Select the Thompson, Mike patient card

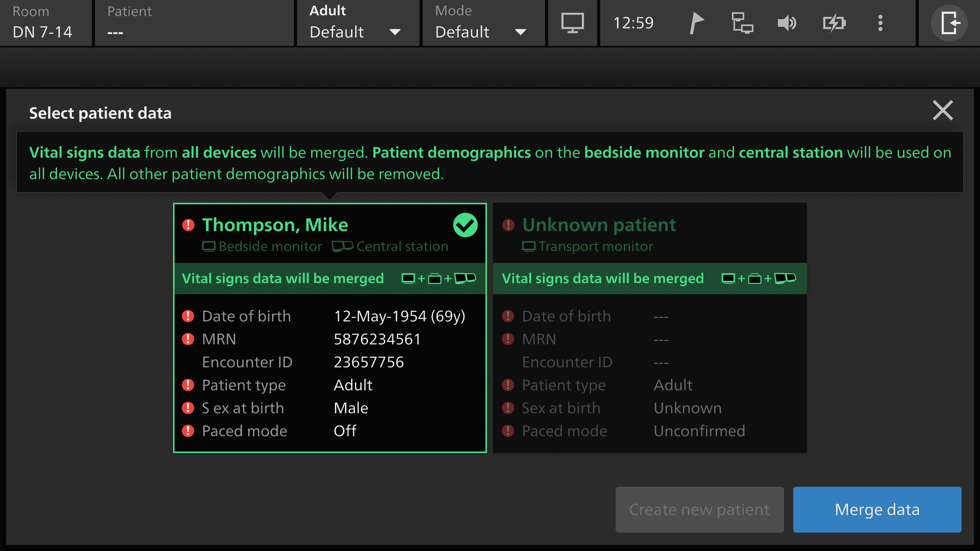(330, 364)
